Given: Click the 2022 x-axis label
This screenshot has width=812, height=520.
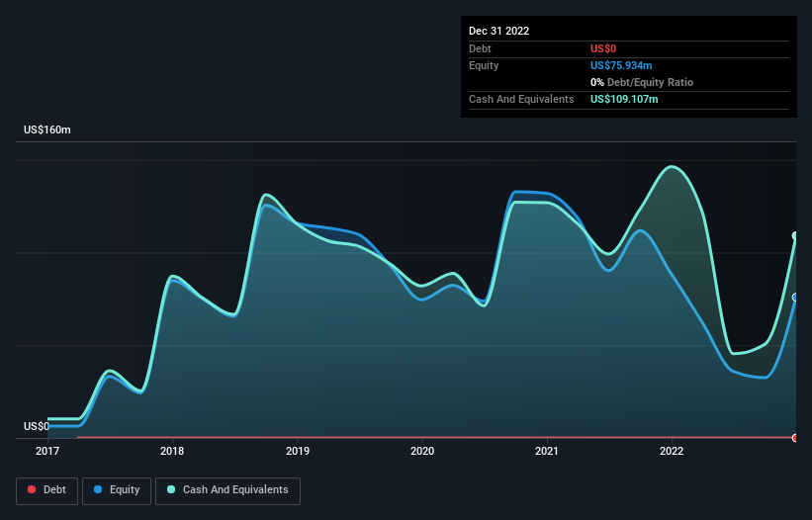Looking at the screenshot, I should (x=672, y=451).
